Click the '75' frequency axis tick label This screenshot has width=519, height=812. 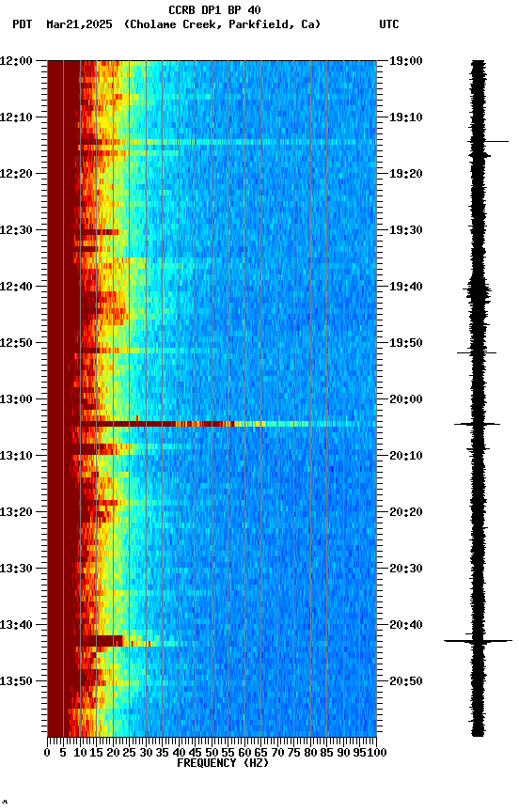click(x=293, y=754)
